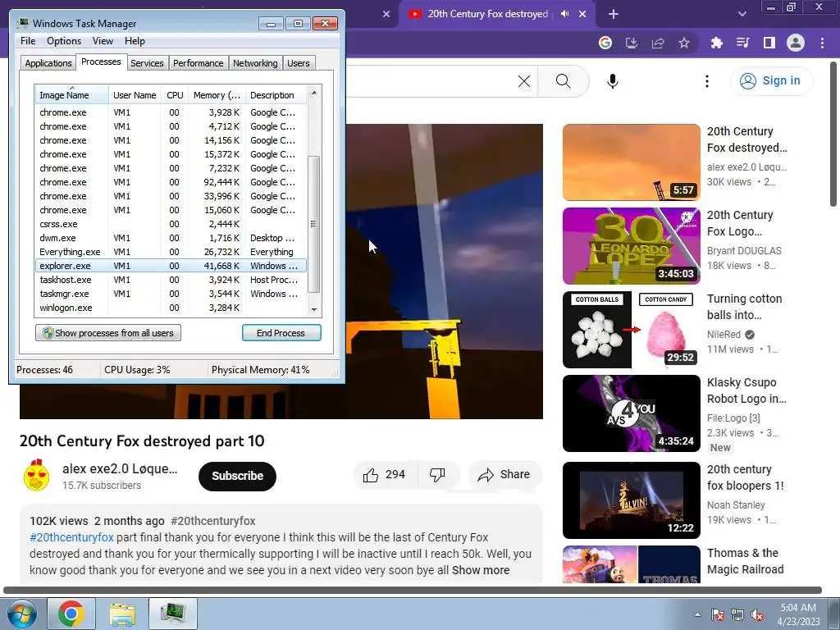This screenshot has width=840, height=630.
Task: Open the View menu in Task Manager
Action: click(103, 41)
